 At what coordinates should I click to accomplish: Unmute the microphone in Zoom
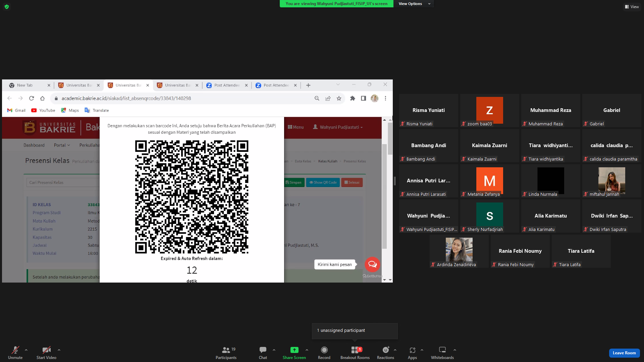click(x=15, y=353)
